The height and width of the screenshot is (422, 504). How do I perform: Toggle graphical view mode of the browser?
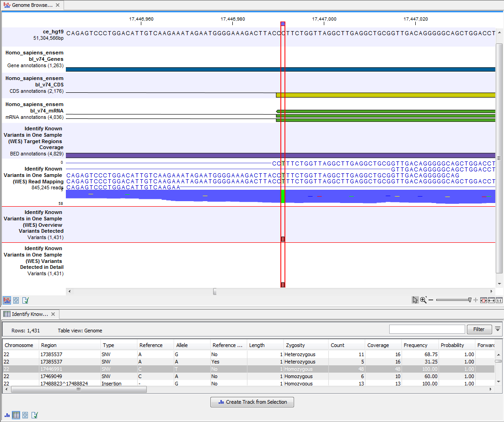point(7,300)
